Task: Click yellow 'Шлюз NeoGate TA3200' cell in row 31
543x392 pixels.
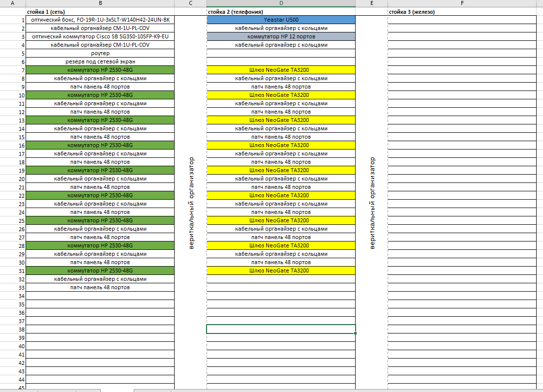Action: [281, 271]
